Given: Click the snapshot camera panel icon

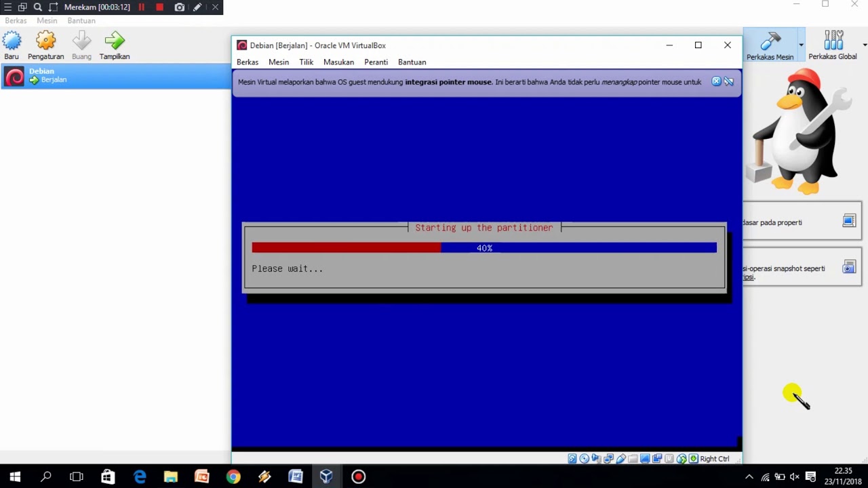Looking at the screenshot, I should (x=849, y=267).
